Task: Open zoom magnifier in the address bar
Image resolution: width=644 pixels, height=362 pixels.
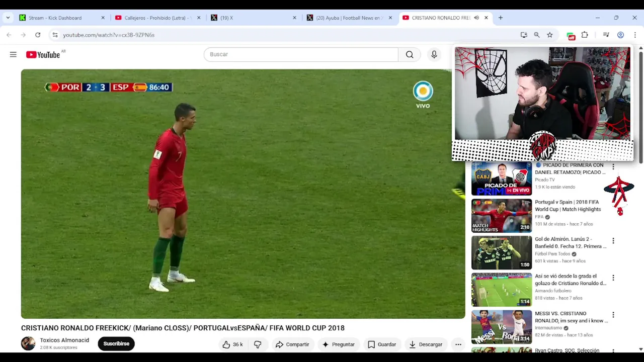Action: tap(537, 35)
